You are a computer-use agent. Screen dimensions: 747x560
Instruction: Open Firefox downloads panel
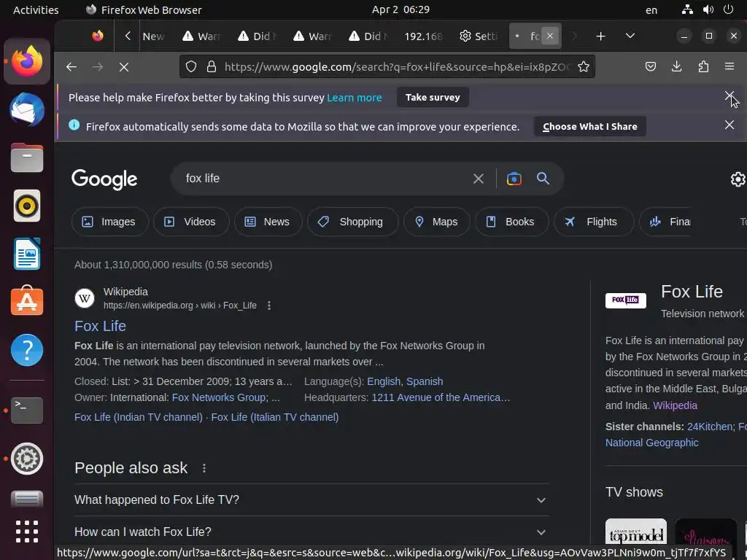tap(676, 66)
